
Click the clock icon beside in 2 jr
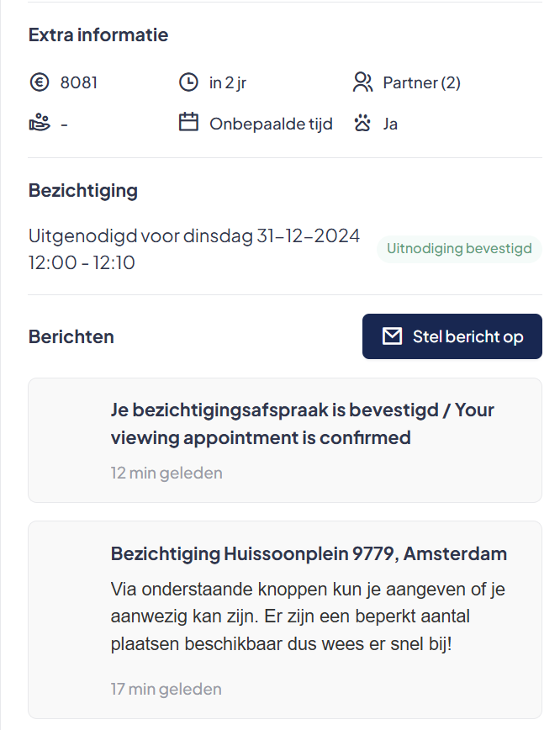(188, 82)
